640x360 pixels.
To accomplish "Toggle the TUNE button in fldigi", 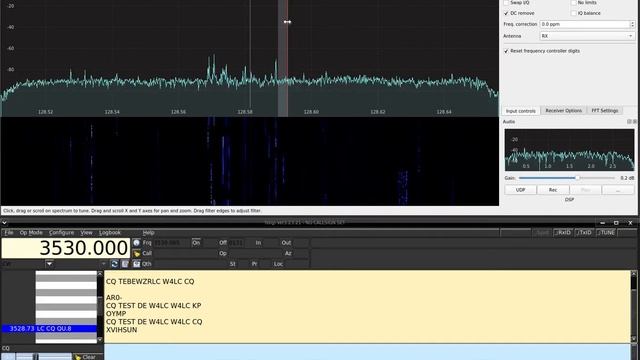I will tap(606, 233).
